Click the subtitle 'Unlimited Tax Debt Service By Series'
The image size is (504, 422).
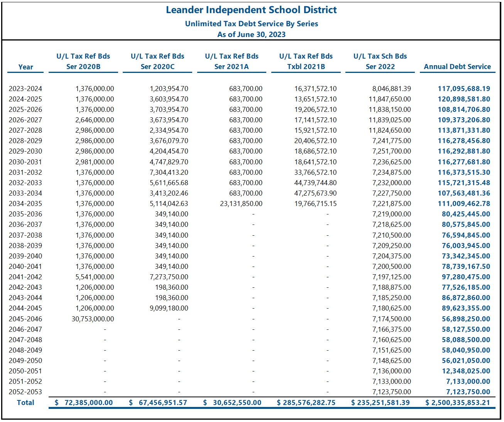point(252,24)
